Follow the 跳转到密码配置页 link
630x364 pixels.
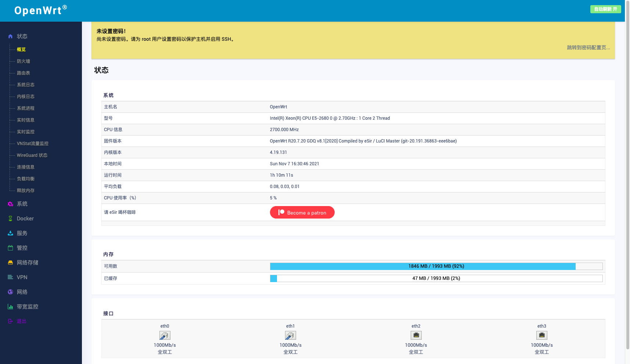tap(588, 48)
